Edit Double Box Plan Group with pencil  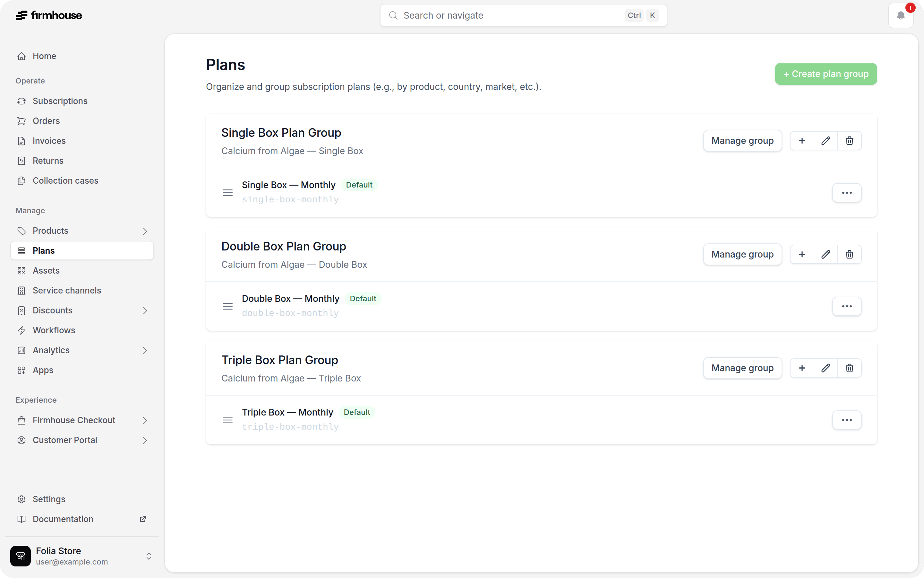click(x=826, y=254)
